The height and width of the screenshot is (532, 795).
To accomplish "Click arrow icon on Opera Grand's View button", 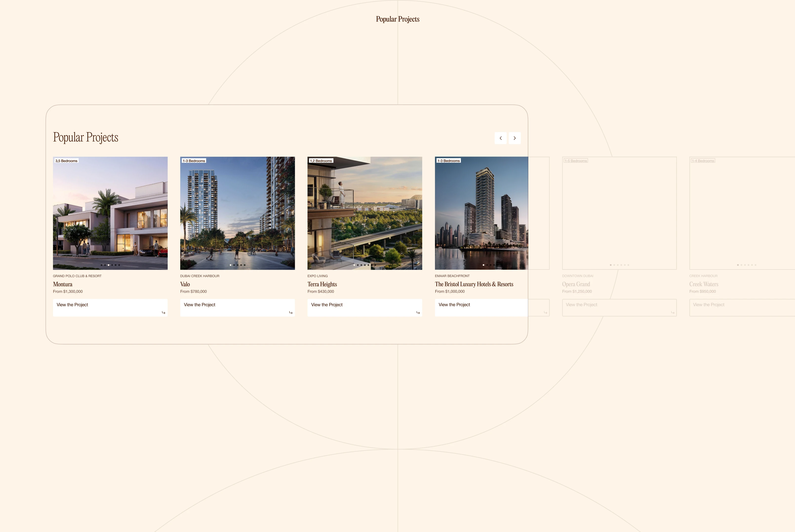I will [x=673, y=312].
